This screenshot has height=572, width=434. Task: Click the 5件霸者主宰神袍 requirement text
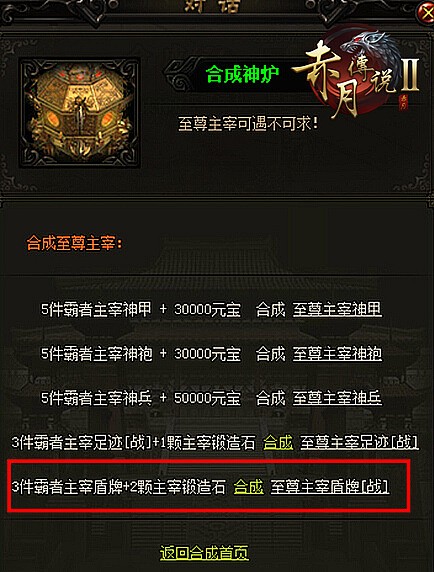[x=96, y=354]
